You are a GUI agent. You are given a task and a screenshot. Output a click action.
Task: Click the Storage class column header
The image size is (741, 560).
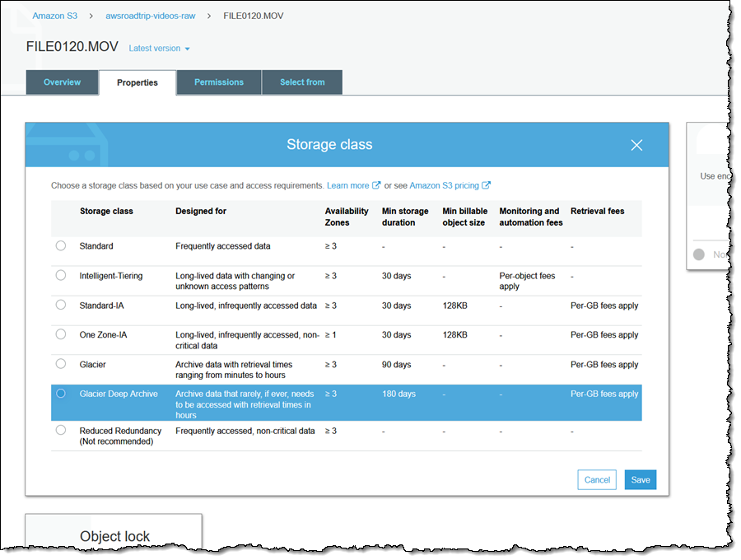point(106,212)
